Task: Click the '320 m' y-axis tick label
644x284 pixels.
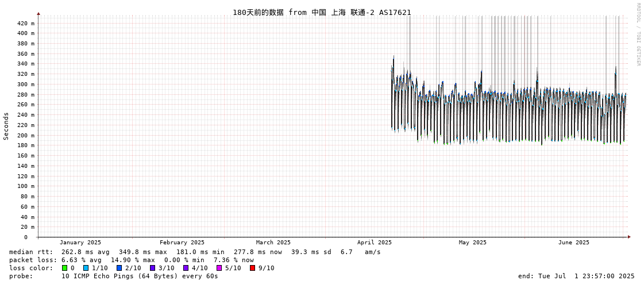Action: tap(26, 74)
